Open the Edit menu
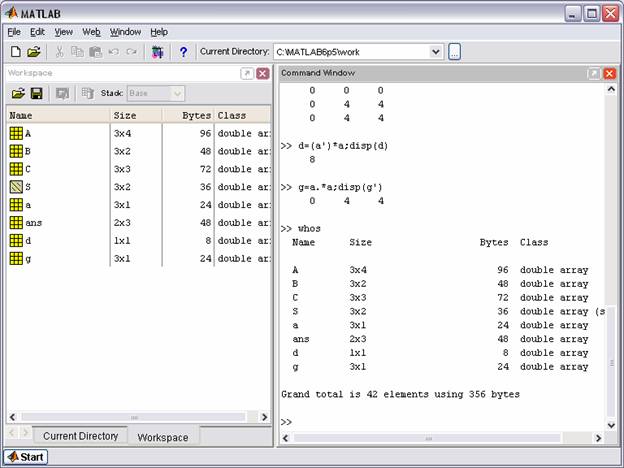Viewport: 624px width, 468px height. [x=37, y=32]
